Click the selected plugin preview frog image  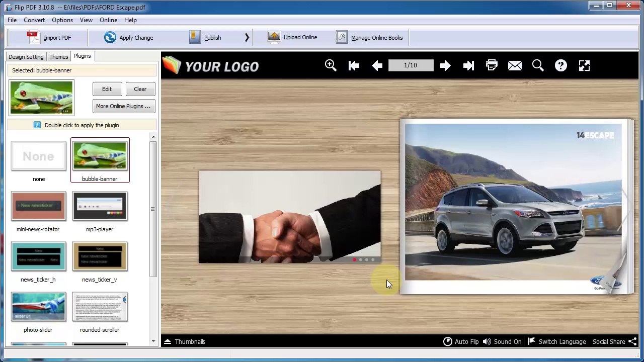click(41, 98)
